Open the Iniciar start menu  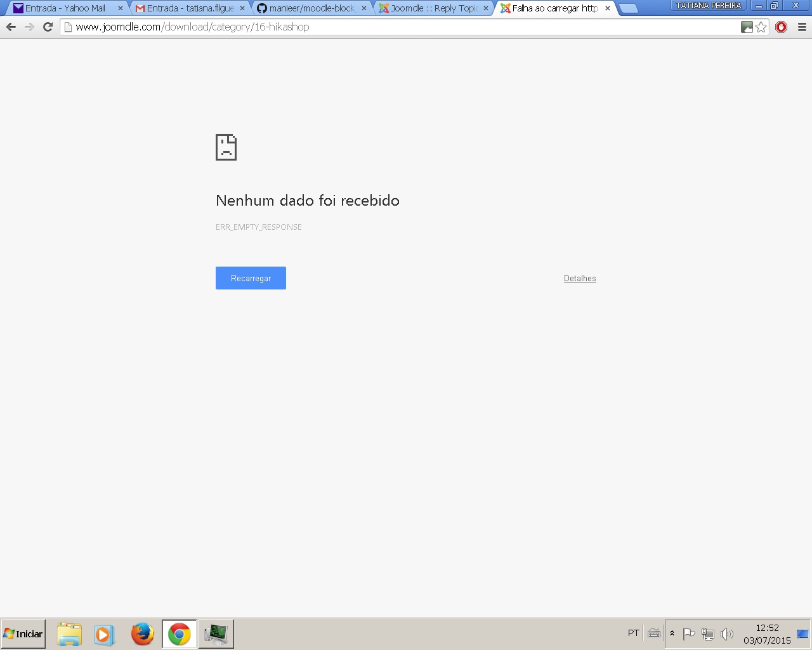coord(23,634)
